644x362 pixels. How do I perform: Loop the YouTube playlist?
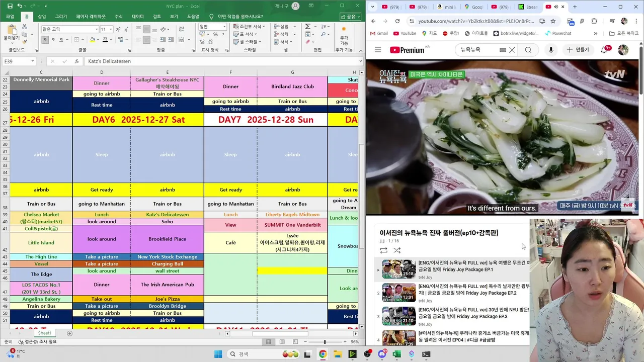(383, 250)
